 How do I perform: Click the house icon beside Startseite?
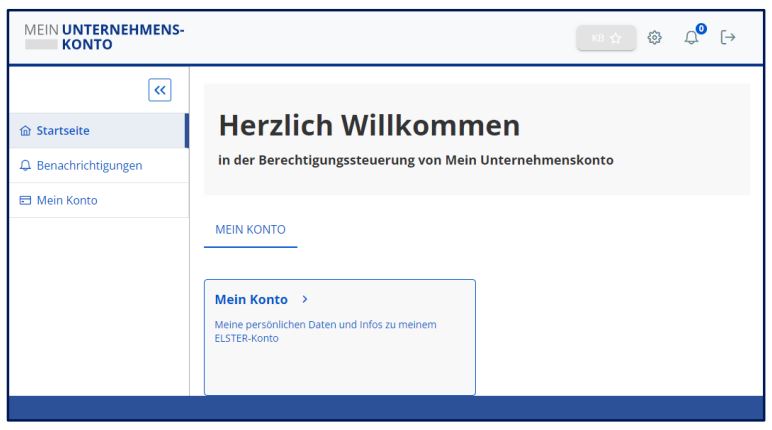(25, 131)
